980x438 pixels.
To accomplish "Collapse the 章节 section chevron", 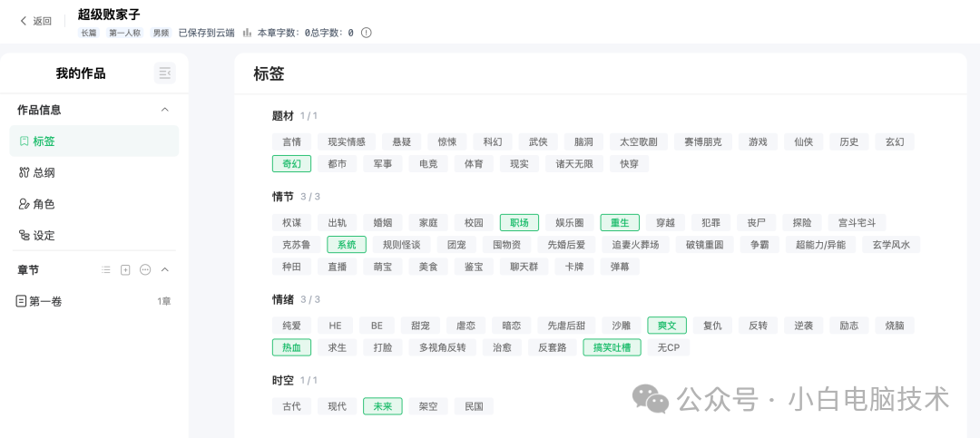I will coord(165,270).
